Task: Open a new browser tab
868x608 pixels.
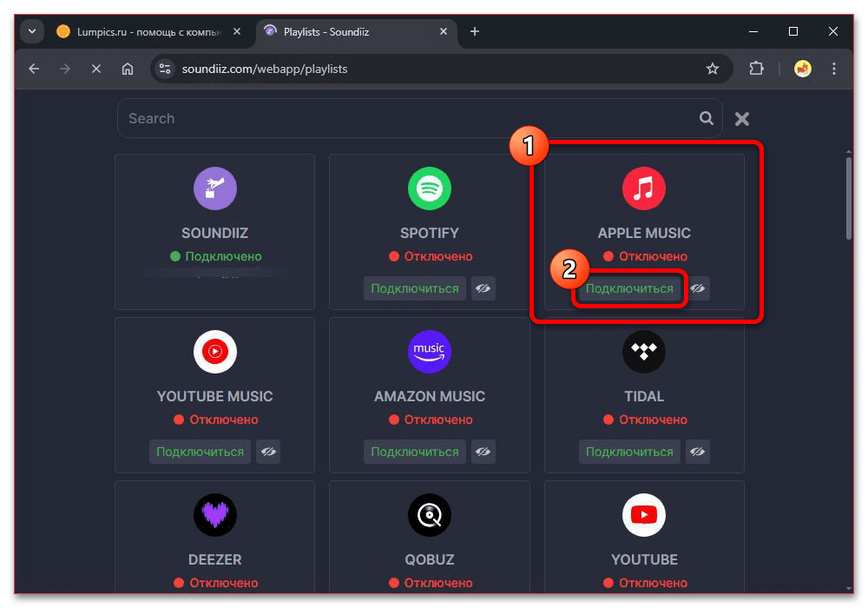Action: click(474, 32)
